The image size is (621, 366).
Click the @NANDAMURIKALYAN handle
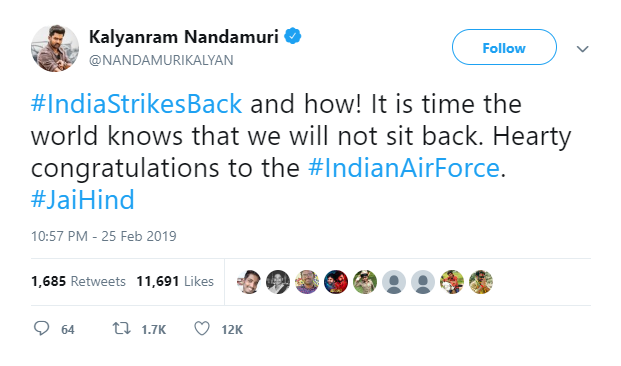[161, 60]
